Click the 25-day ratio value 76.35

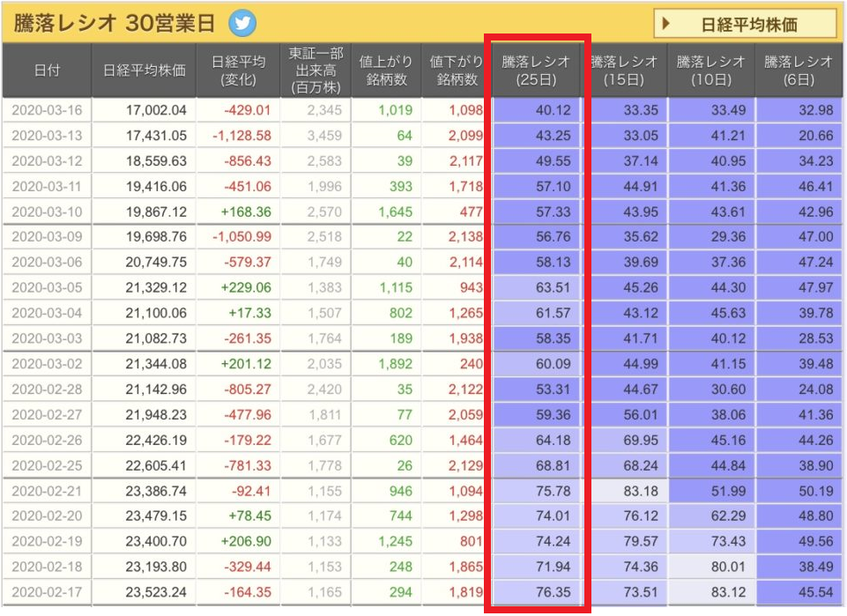coord(554,592)
